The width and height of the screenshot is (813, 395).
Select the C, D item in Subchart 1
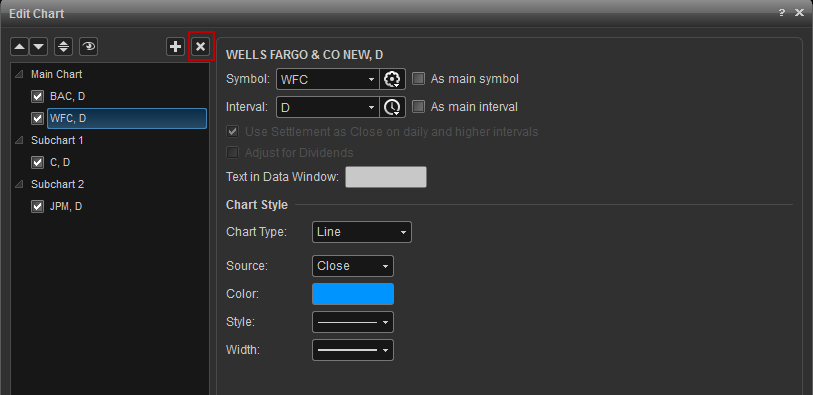click(x=60, y=163)
